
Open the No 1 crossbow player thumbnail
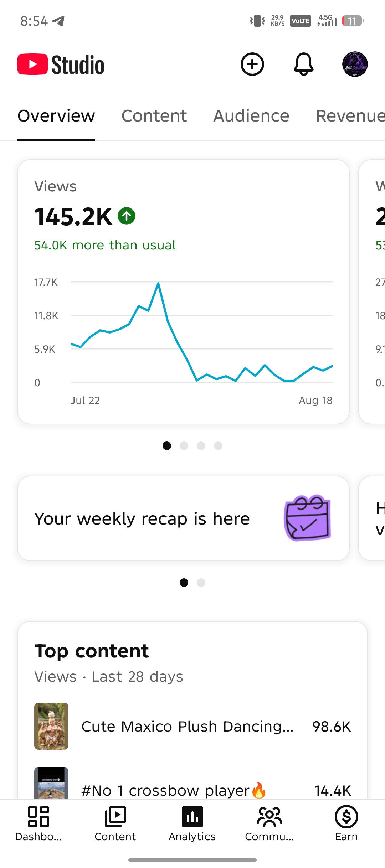[51, 782]
